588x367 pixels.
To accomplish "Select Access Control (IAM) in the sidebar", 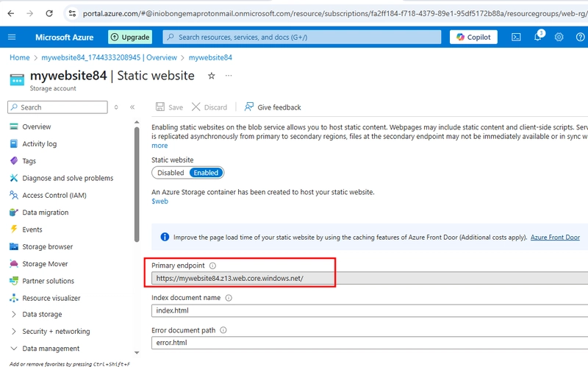I will pyautogui.click(x=54, y=196).
